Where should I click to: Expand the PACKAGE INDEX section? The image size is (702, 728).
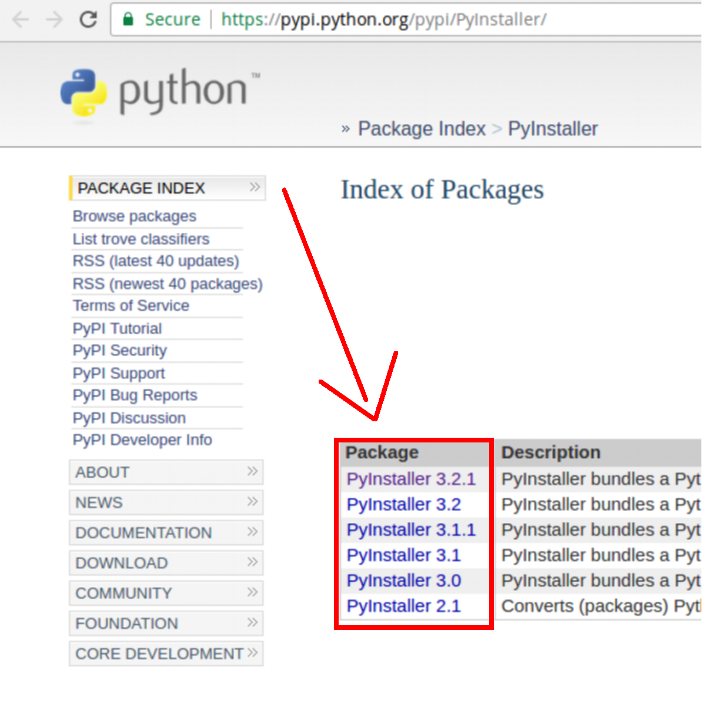[x=254, y=187]
